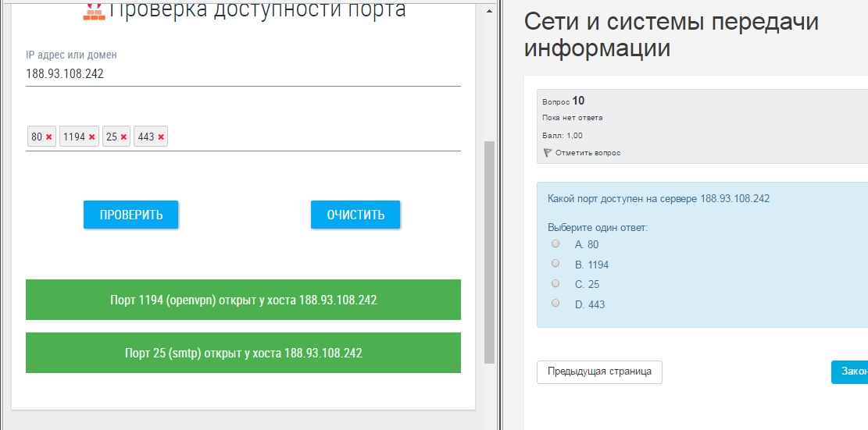Click the Проверка доступности порта heading
This screenshot has height=430, width=868.
click(x=257, y=9)
